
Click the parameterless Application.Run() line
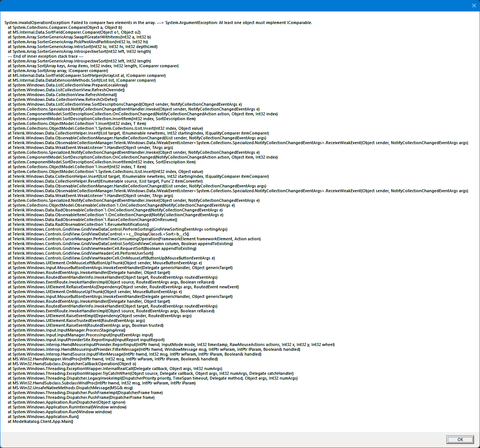[x=43, y=417]
